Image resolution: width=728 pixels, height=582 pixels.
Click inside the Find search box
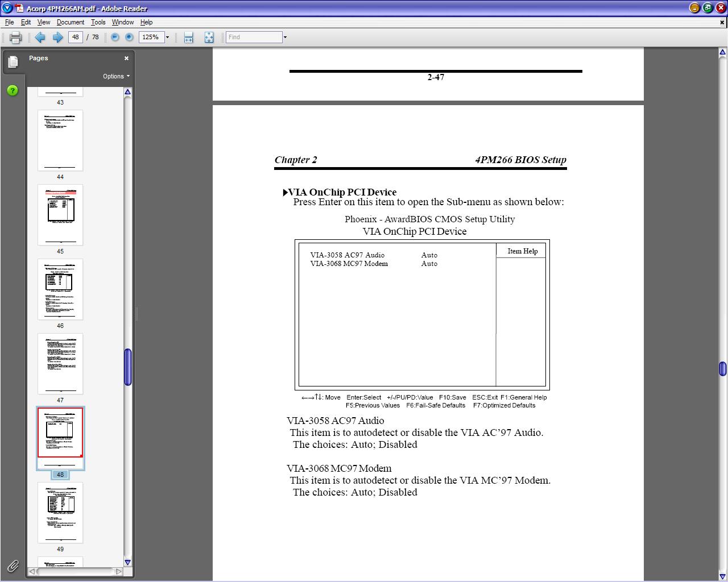[x=254, y=37]
